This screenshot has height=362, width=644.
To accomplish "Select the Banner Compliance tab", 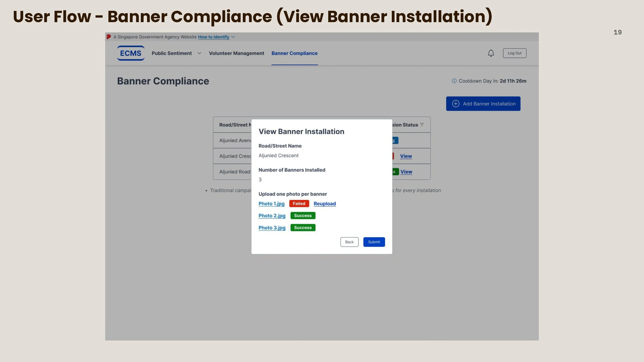I will pos(294,53).
